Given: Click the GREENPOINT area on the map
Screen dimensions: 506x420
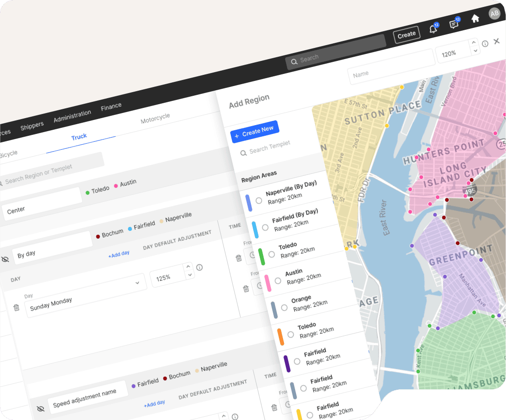Looking at the screenshot, I should coord(461,255).
